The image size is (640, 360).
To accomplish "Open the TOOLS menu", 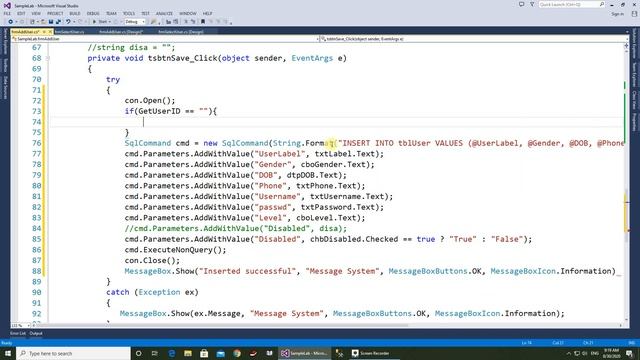I will [x=129, y=13].
